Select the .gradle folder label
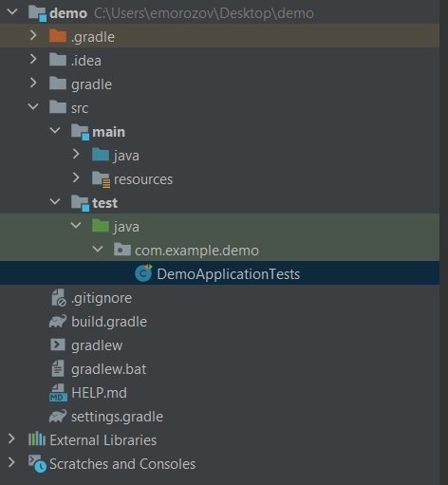Image resolution: width=448 pixels, height=485 pixels. click(93, 37)
